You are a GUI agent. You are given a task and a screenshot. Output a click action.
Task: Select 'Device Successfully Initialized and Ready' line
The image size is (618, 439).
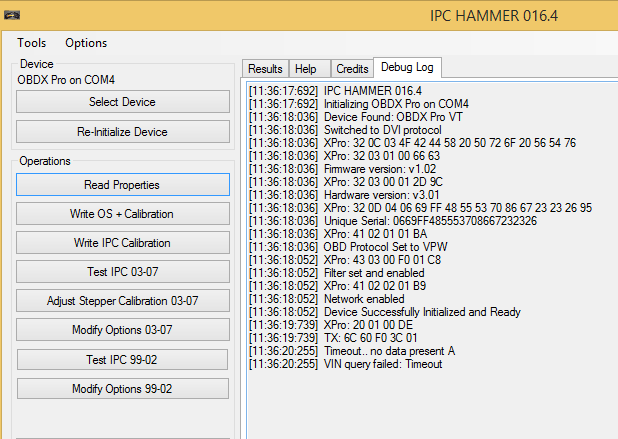[x=385, y=312]
